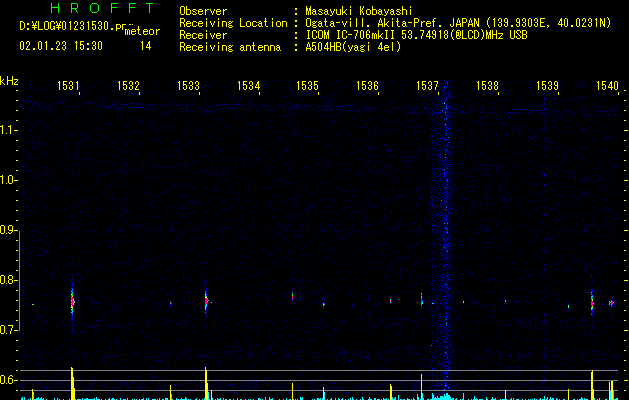Select the Ogata-vill. Akita-Pref. JAPAN location text
Screen dimensions: 629x400
point(458,23)
